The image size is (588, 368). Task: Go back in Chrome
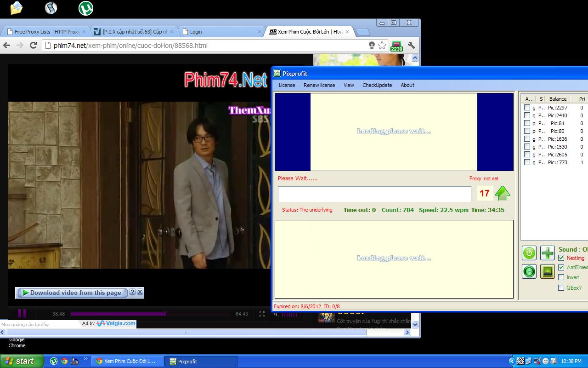(x=7, y=45)
